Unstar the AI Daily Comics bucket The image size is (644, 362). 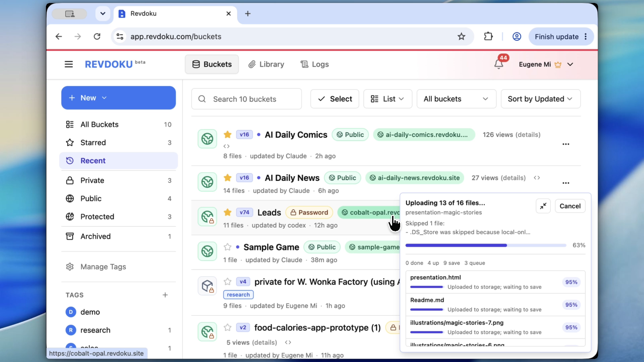pos(227,134)
